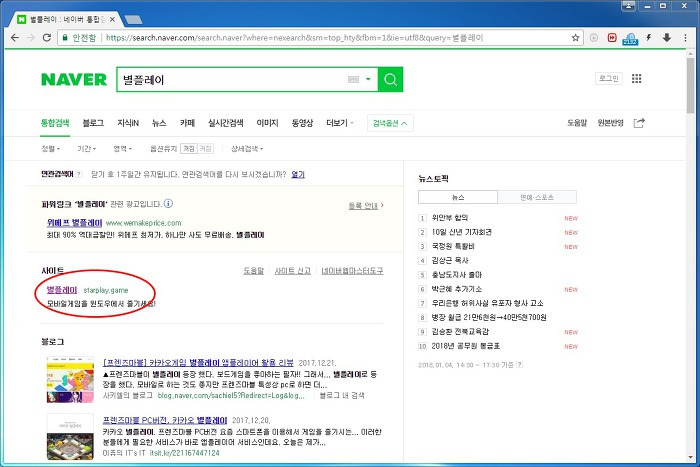Click the 네이버웹마스터도구 link
The image size is (700, 467).
[x=352, y=271]
